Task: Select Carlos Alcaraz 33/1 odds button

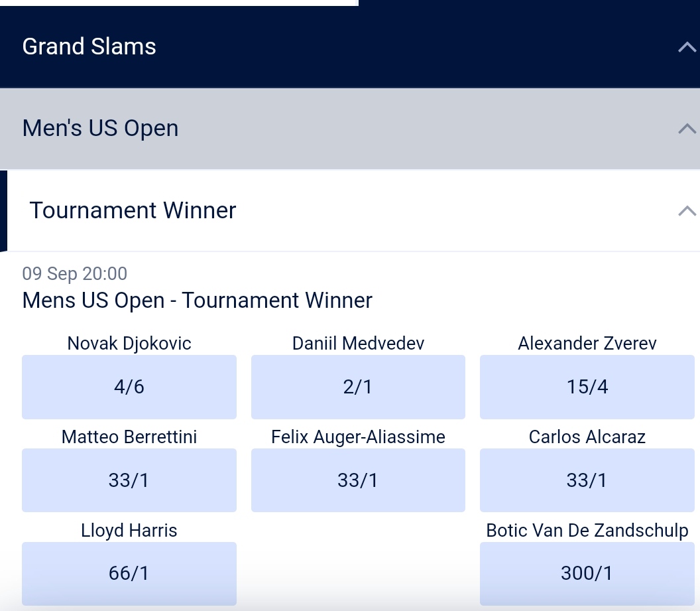Action: click(x=587, y=480)
